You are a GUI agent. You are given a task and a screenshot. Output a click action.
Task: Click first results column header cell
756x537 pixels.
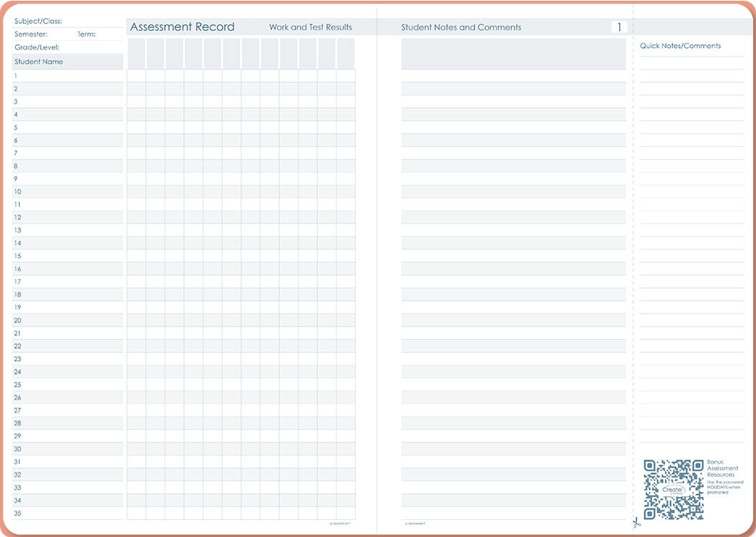point(136,54)
